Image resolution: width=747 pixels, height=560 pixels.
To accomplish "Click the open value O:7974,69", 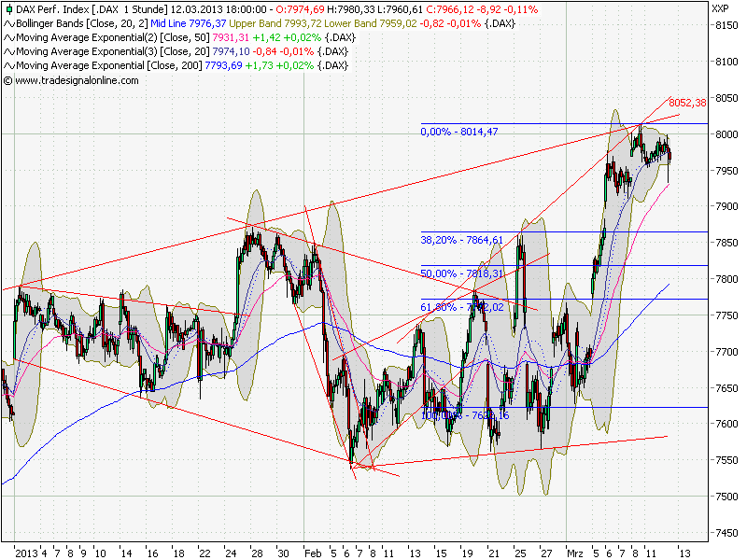I will (x=302, y=9).
